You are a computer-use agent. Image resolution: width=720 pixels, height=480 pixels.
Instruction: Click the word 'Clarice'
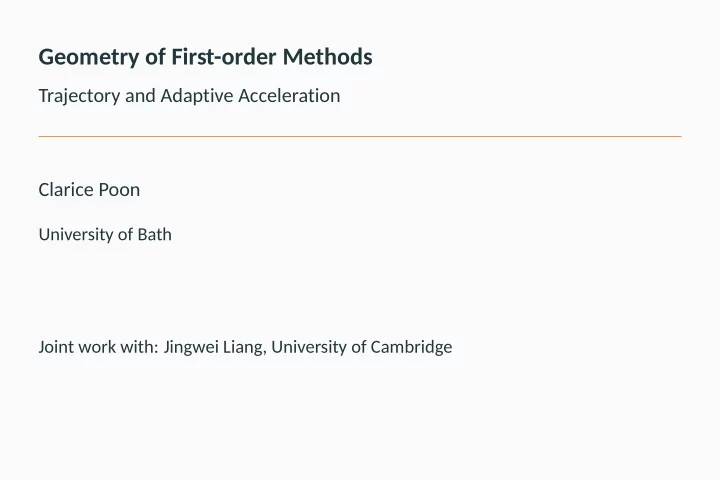click(66, 190)
